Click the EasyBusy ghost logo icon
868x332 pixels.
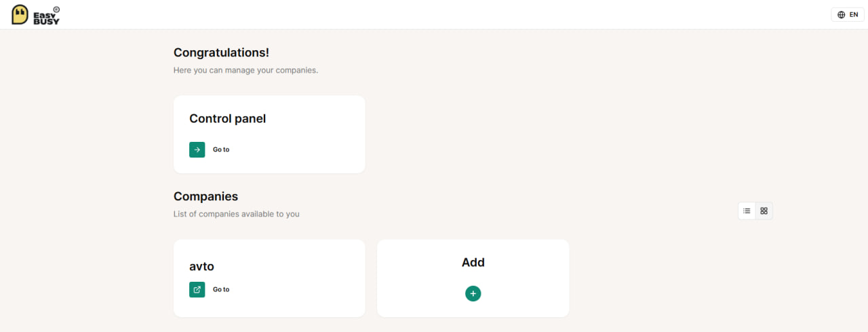click(20, 15)
